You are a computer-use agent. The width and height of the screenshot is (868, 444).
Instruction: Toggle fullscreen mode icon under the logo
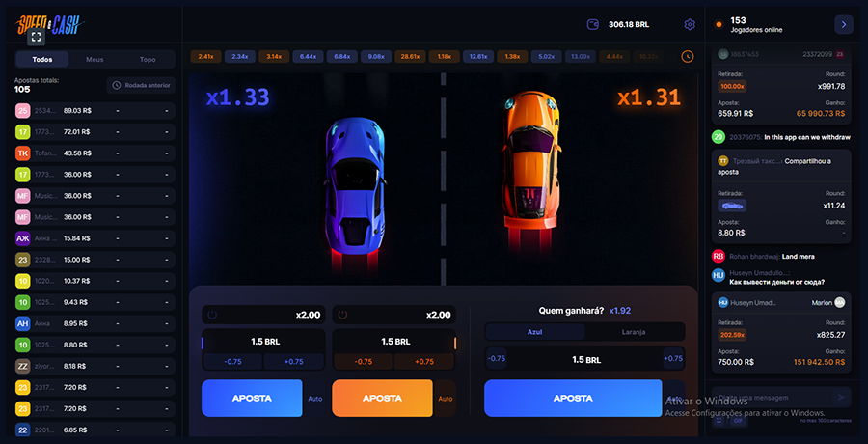click(36, 37)
